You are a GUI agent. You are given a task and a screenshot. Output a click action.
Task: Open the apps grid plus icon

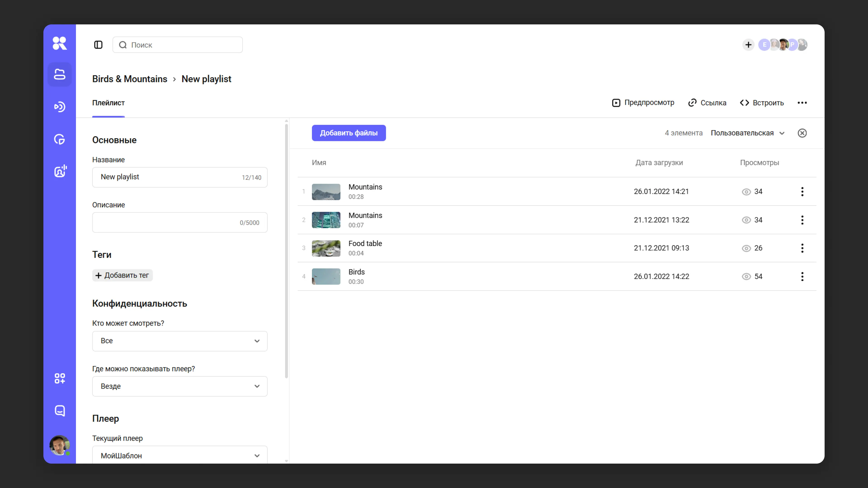[60, 378]
